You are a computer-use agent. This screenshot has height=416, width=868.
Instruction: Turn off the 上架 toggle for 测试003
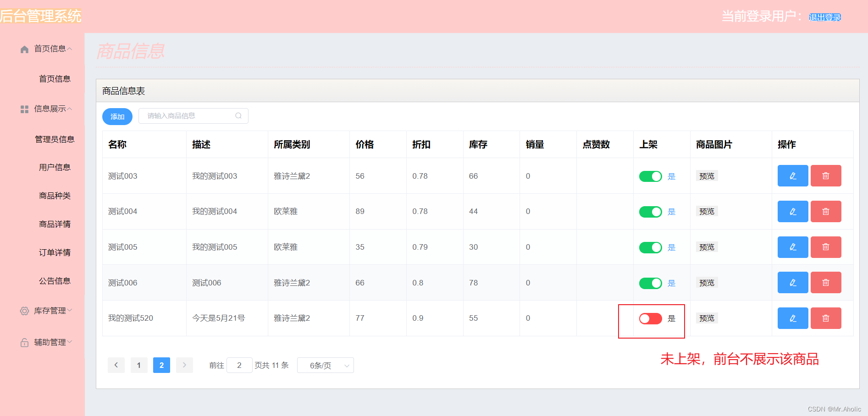click(650, 176)
